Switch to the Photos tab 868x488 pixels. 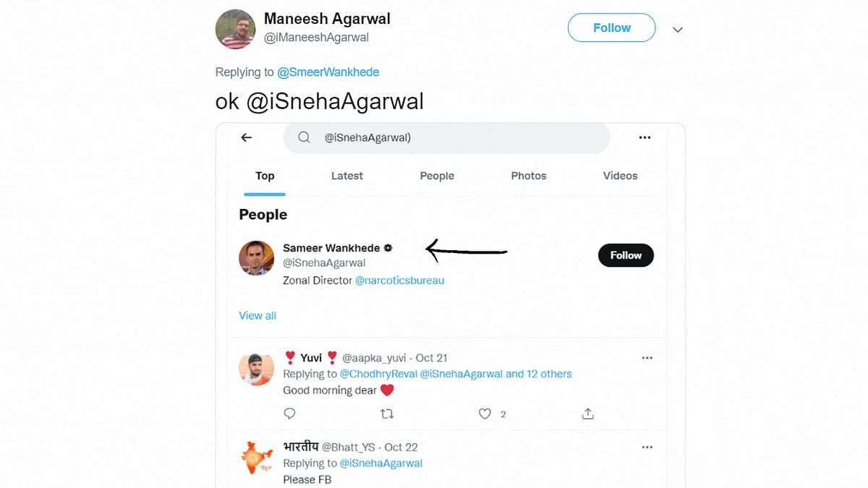click(528, 176)
